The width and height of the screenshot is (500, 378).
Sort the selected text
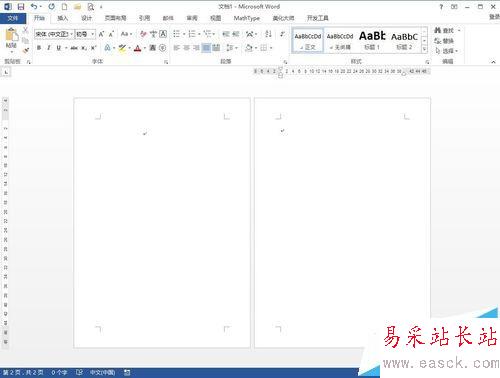[268, 34]
